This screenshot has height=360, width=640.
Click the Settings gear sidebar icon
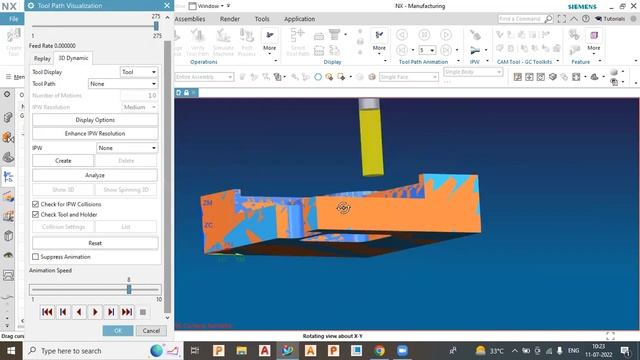7,94
